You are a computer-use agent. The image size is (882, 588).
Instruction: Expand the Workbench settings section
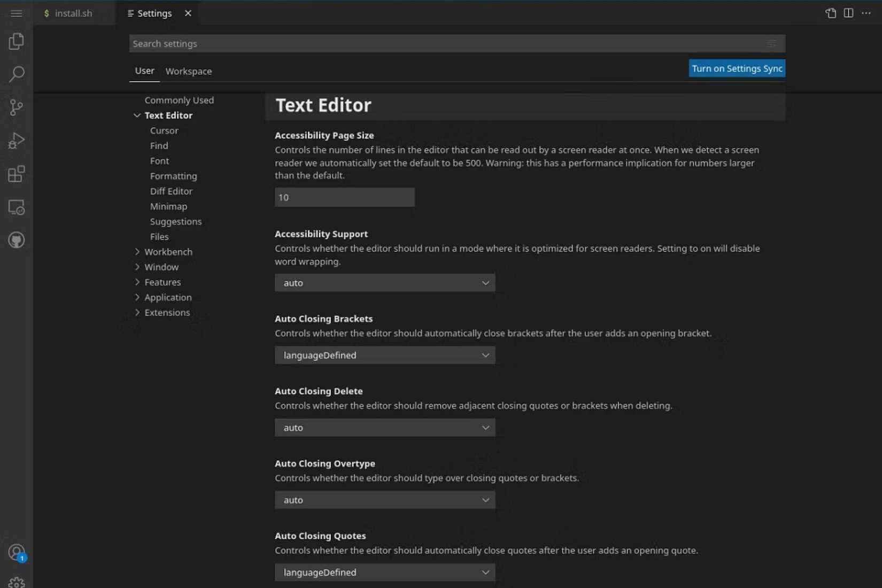tap(137, 252)
